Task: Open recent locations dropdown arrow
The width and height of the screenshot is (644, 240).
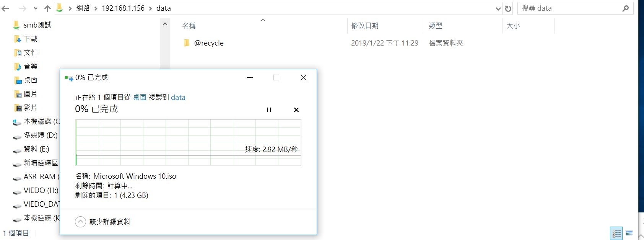Action: coord(36,8)
